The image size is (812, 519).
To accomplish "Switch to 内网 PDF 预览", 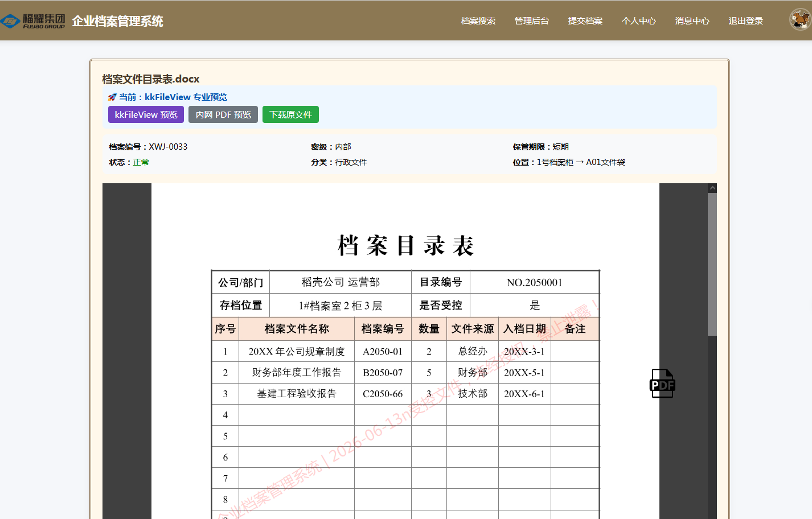I will pos(223,114).
